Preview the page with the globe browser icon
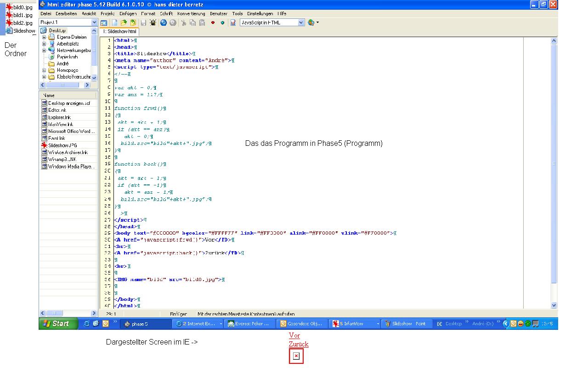Image resolution: width=588 pixels, height=368 pixels. [311, 23]
